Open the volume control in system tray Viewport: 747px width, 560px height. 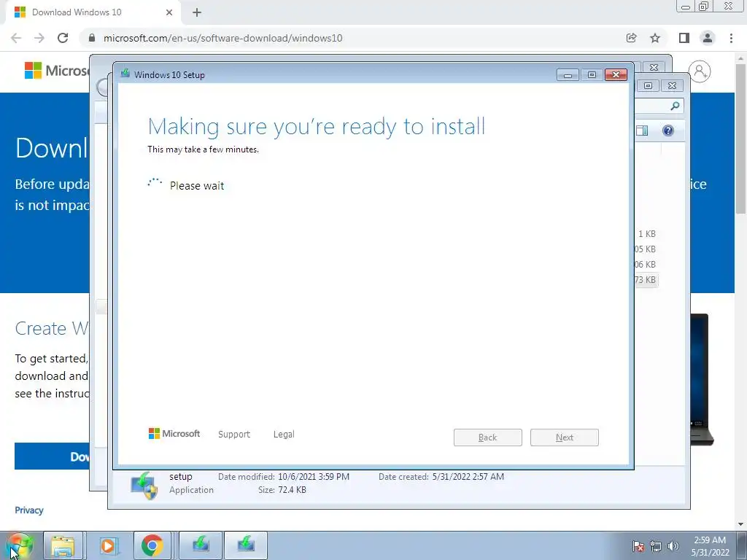click(673, 546)
